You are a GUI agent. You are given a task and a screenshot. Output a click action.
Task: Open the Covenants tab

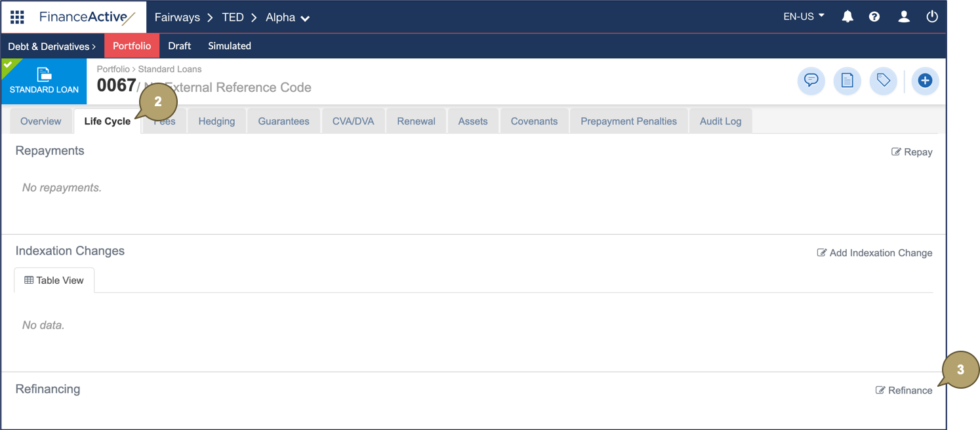pos(534,121)
